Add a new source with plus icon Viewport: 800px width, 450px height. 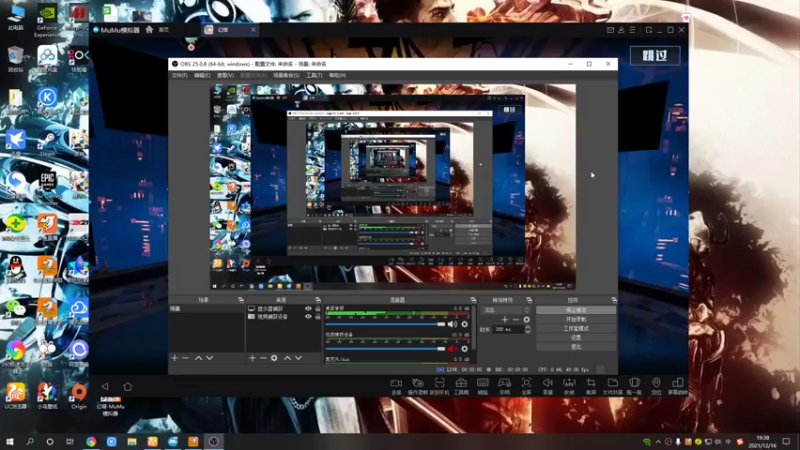tap(252, 358)
